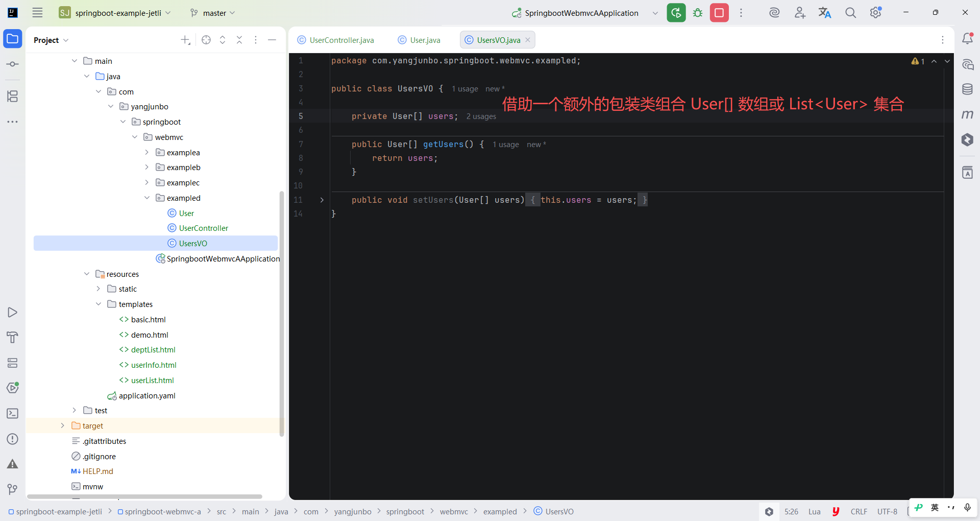Open the Terminal tool window

(x=13, y=413)
